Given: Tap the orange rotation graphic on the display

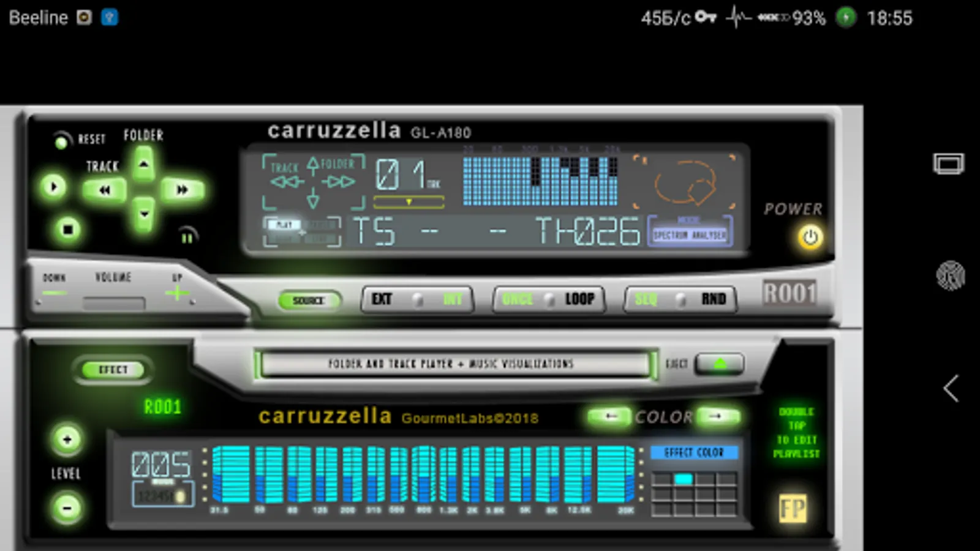Looking at the screenshot, I should pyautogui.click(x=685, y=182).
